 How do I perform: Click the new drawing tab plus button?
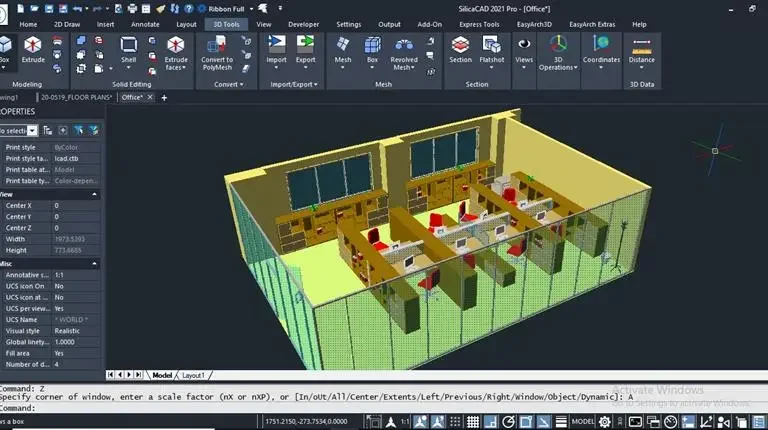[x=164, y=98]
